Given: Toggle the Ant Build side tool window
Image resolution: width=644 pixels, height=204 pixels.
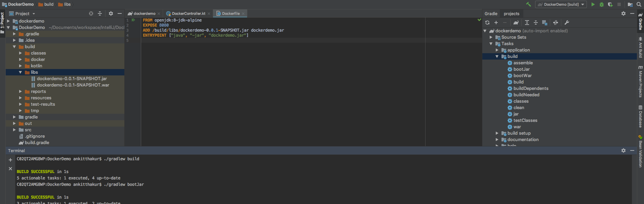Looking at the screenshot, I should coord(641,47).
